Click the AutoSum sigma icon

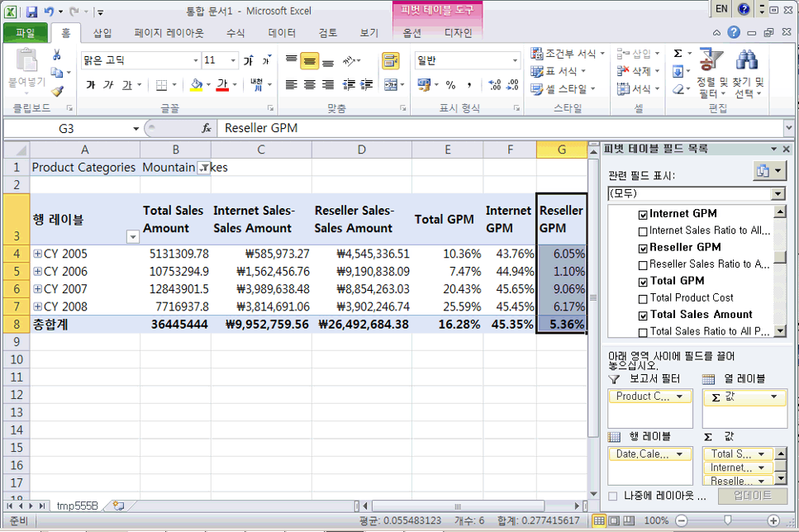click(x=678, y=54)
